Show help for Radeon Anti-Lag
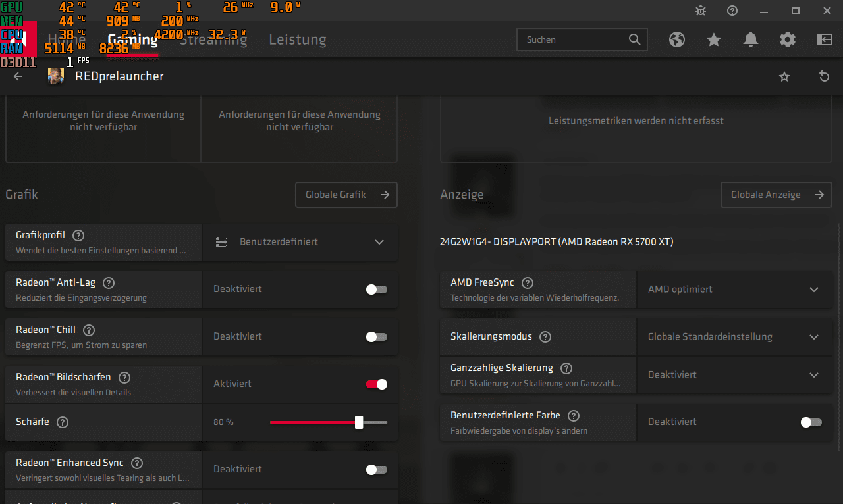The image size is (843, 504). (109, 282)
